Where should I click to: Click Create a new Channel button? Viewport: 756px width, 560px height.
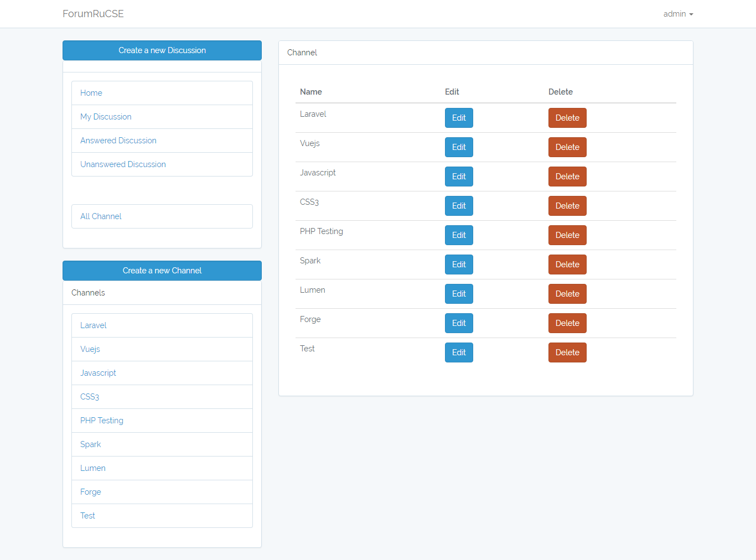tap(162, 271)
